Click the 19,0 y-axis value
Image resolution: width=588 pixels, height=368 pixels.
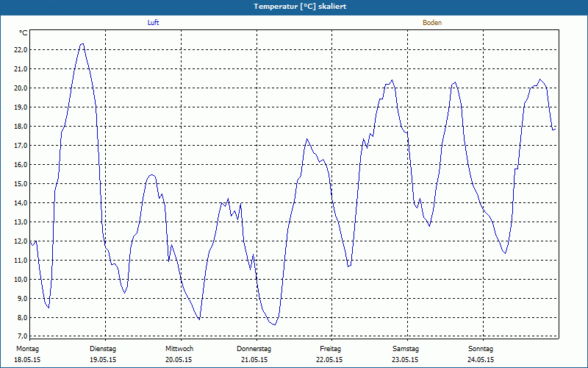21,107
